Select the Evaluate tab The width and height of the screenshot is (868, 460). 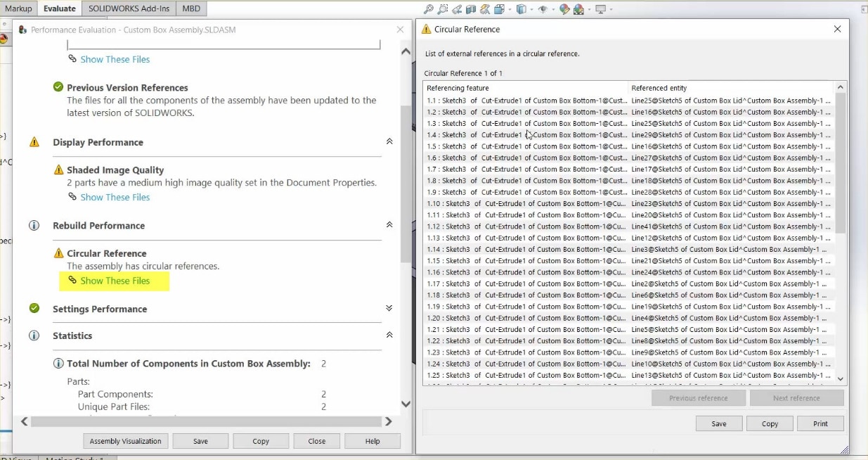coord(60,8)
